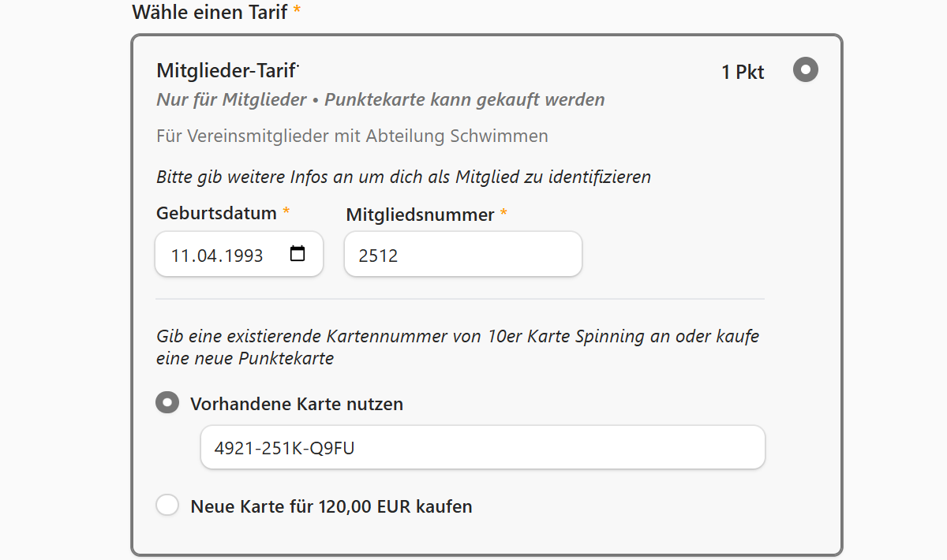
Task: Click the '1 Pkt' point label
Action: click(741, 71)
